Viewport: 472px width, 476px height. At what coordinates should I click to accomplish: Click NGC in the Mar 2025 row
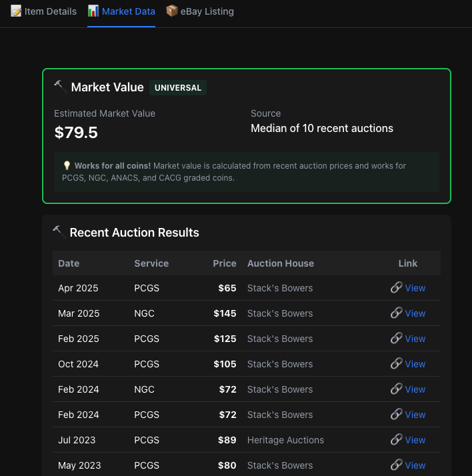point(144,313)
